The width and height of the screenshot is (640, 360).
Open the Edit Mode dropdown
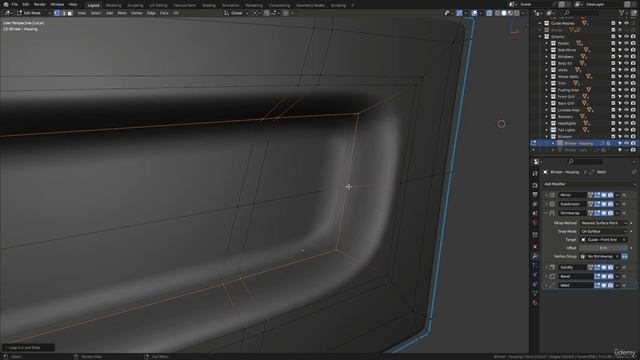tap(33, 13)
